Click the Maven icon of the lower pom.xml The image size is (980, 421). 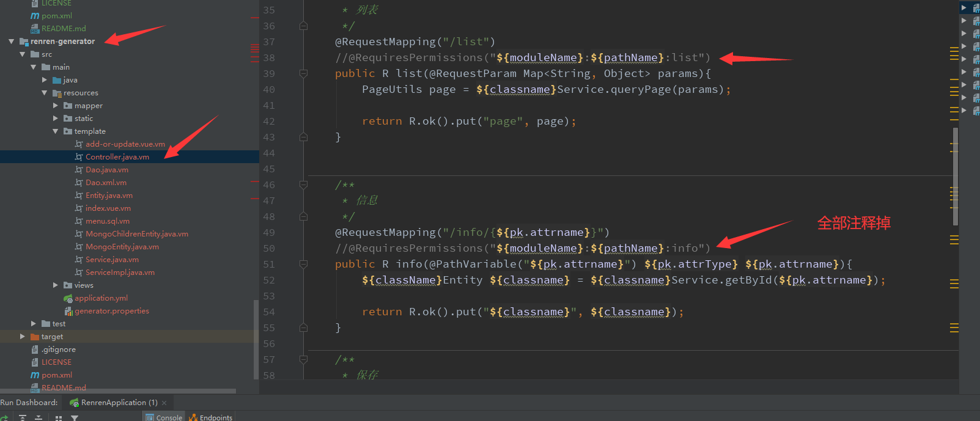[x=35, y=375]
